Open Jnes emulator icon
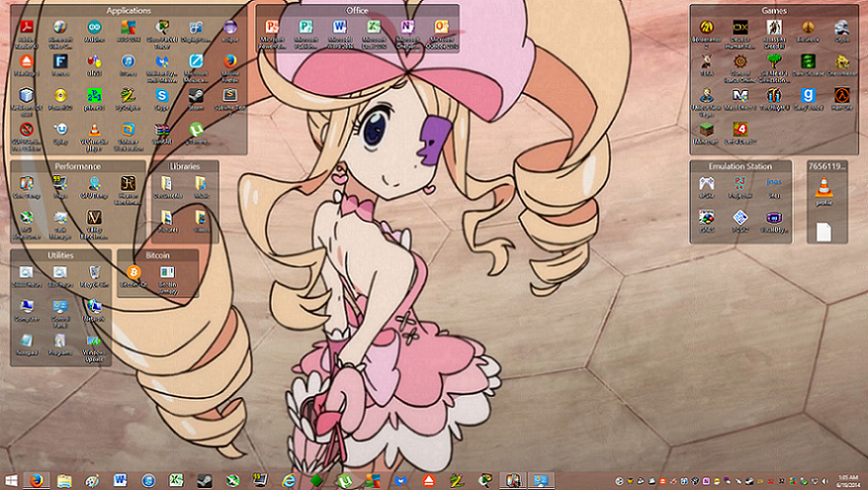 click(774, 183)
